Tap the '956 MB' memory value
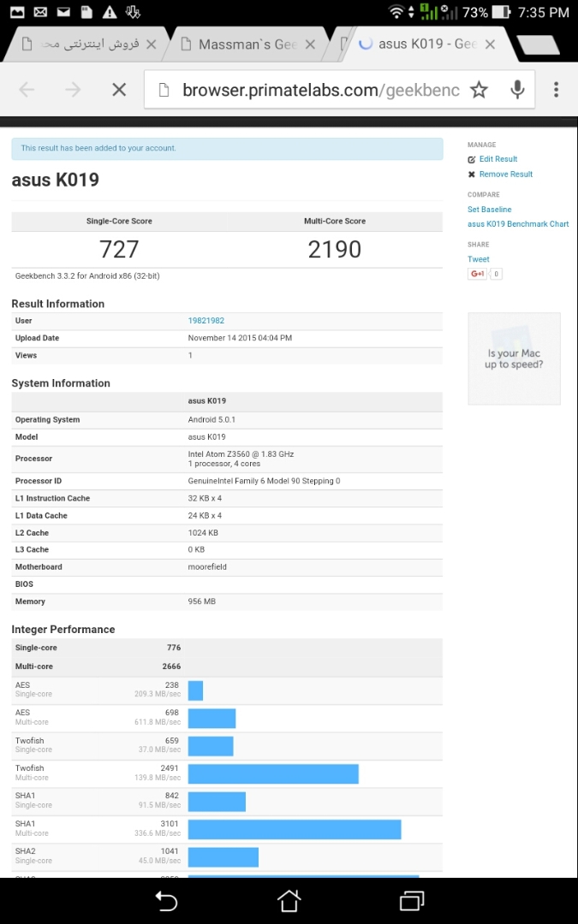Image resolution: width=578 pixels, height=924 pixels. (202, 601)
